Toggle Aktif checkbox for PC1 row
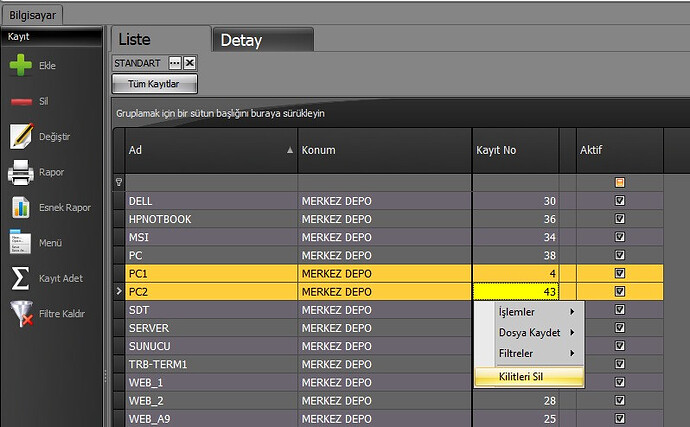 point(620,273)
